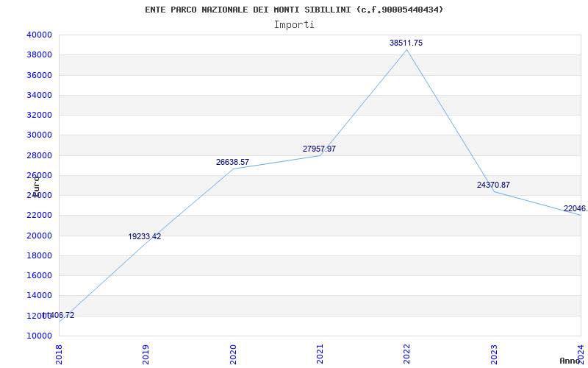Image resolution: width=588 pixels, height=368 pixels.
Task: Click the 2021 data point on the line
Action: 320,155
